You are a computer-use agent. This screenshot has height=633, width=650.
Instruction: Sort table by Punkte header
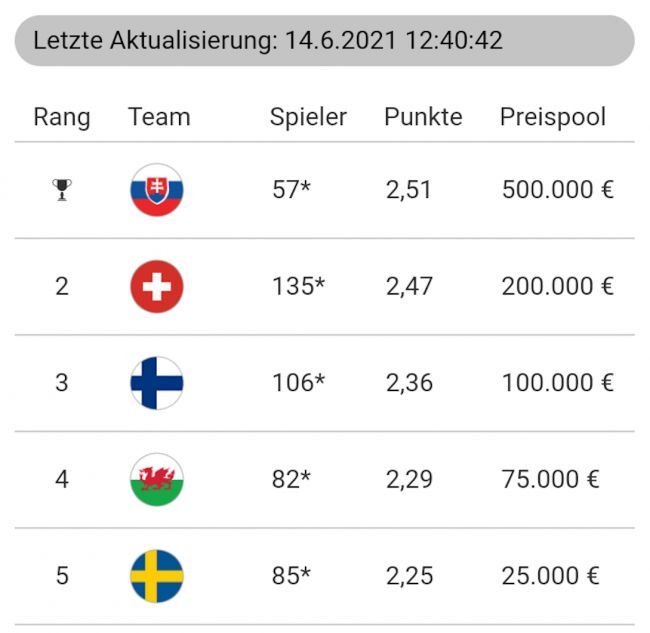tap(423, 117)
